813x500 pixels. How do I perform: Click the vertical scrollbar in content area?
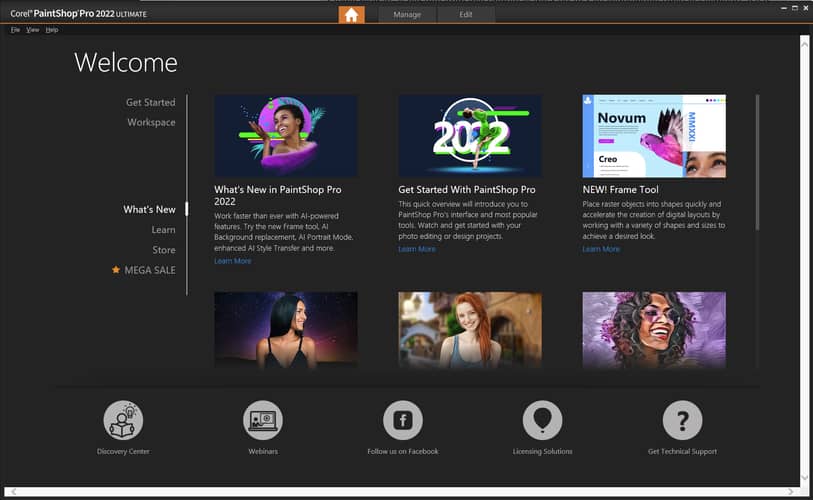point(757,160)
